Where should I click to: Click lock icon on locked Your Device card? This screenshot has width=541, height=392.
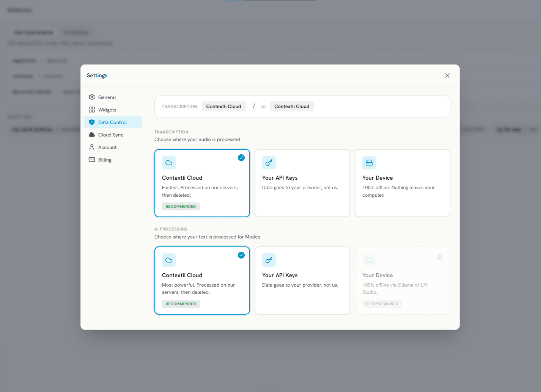click(x=440, y=257)
